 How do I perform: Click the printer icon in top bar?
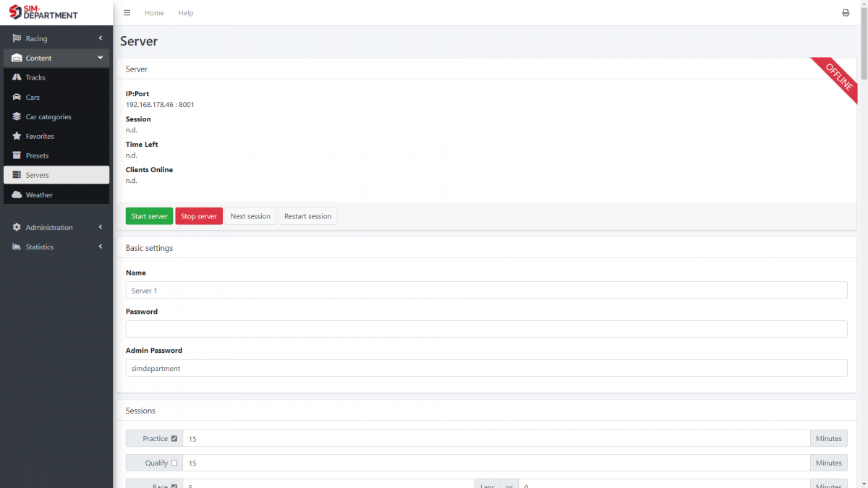[x=846, y=13]
